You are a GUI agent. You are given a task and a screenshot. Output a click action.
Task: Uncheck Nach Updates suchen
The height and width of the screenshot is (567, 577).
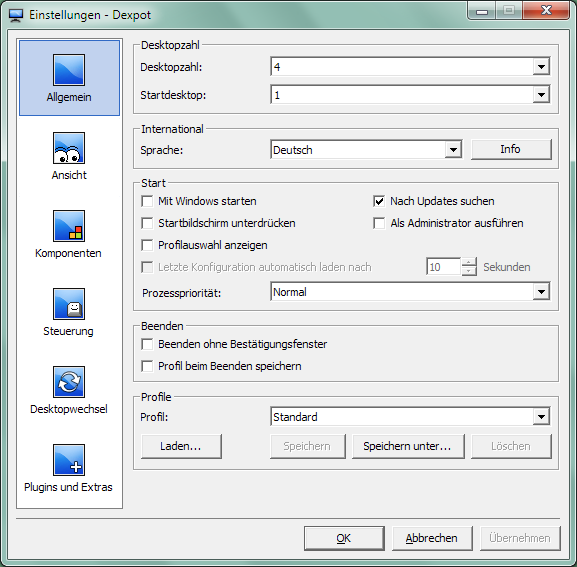coord(379,201)
